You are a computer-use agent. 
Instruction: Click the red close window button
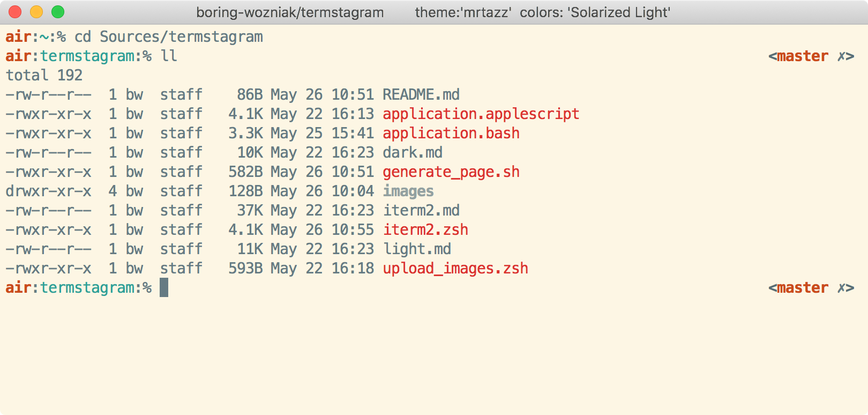pos(15,12)
